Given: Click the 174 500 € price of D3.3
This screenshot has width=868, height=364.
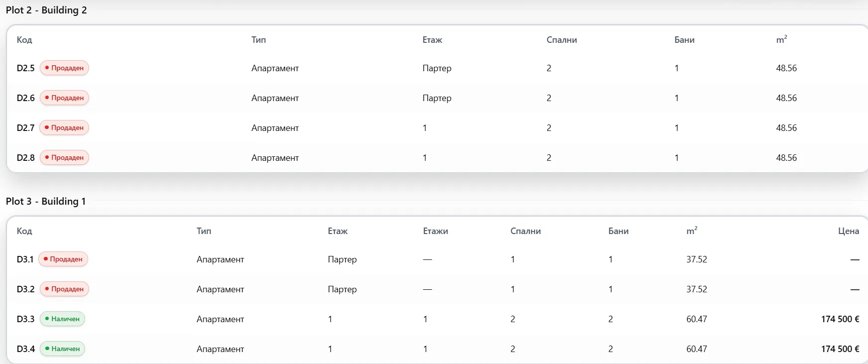Looking at the screenshot, I should click(x=840, y=319).
